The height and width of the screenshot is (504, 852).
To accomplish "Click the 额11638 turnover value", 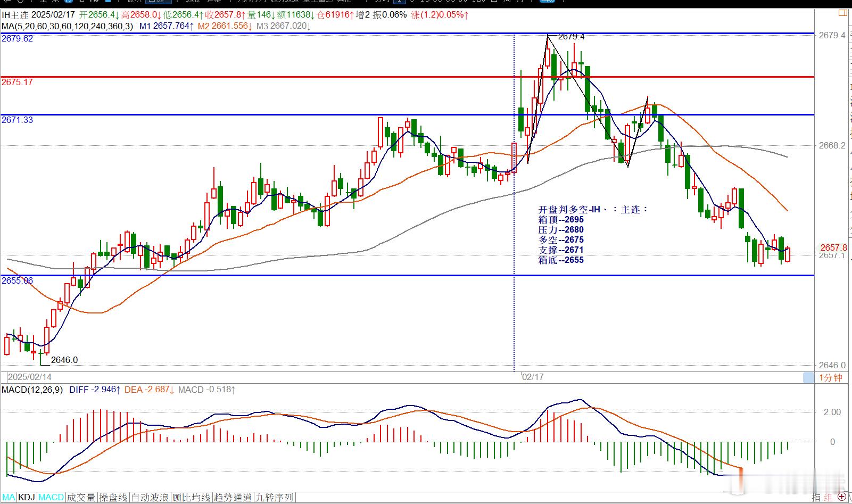I will pyautogui.click(x=296, y=15).
